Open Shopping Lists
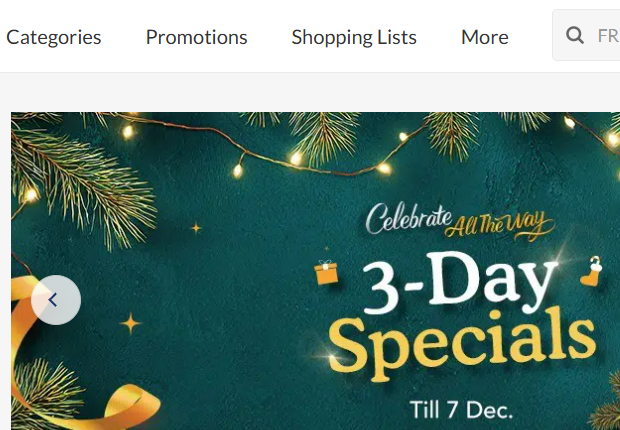 [x=354, y=37]
